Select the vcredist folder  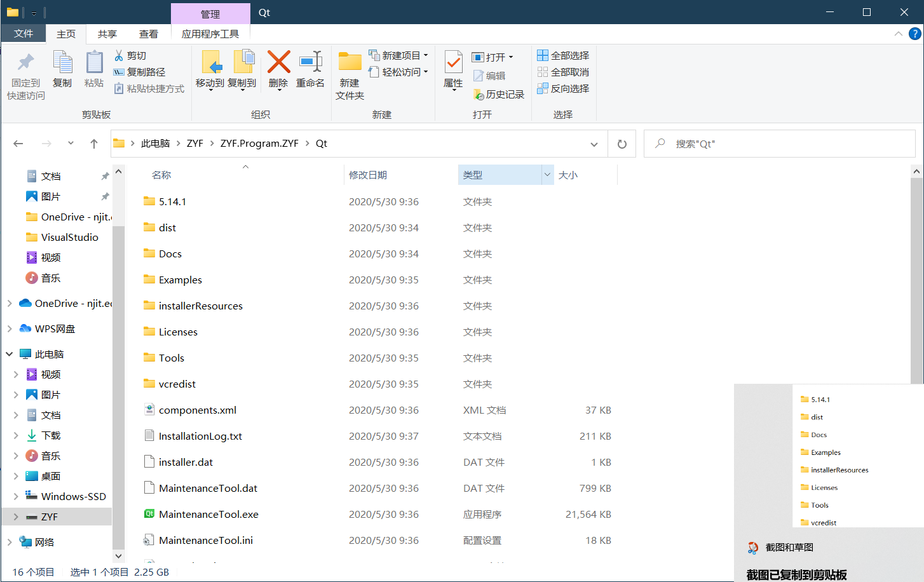pos(170,384)
